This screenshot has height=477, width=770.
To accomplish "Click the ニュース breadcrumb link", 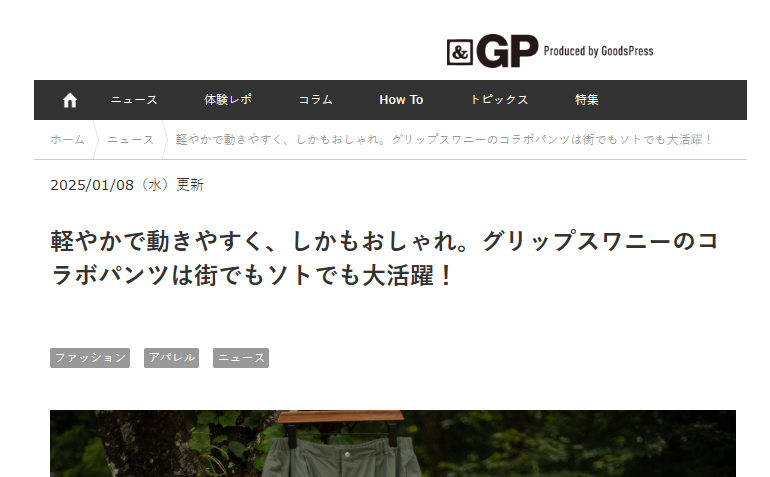I will click(131, 140).
